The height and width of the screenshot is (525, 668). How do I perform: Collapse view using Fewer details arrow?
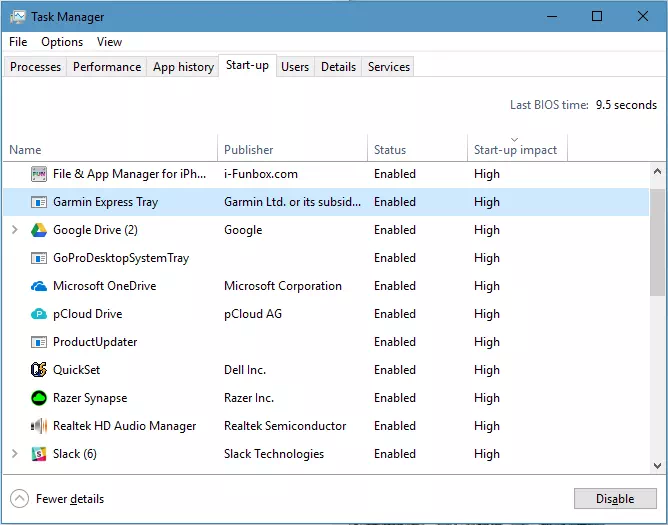(x=19, y=498)
